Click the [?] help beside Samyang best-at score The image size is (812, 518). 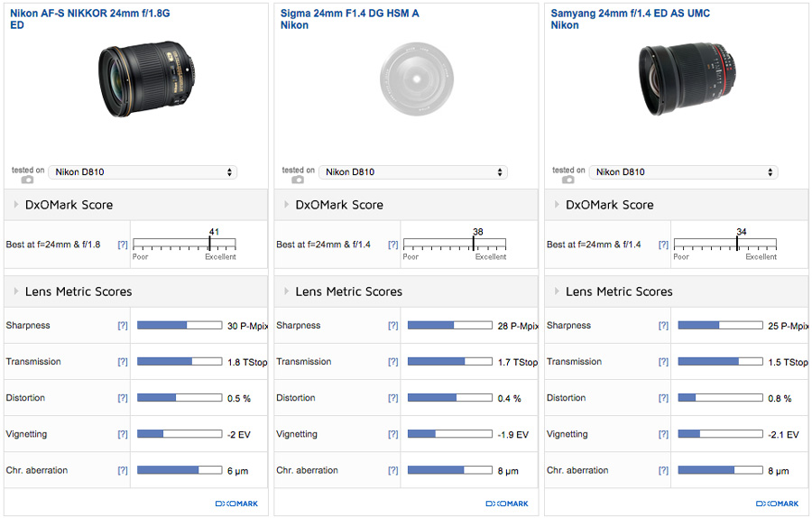pos(664,245)
